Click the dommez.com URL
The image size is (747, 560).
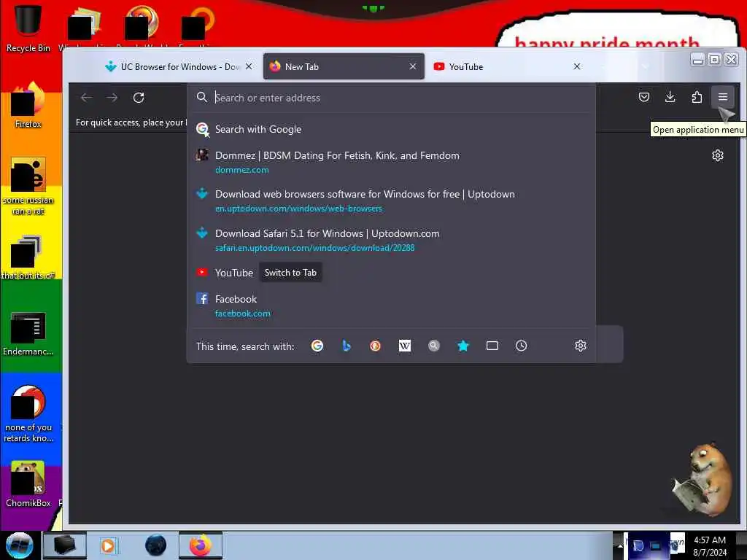241,170
